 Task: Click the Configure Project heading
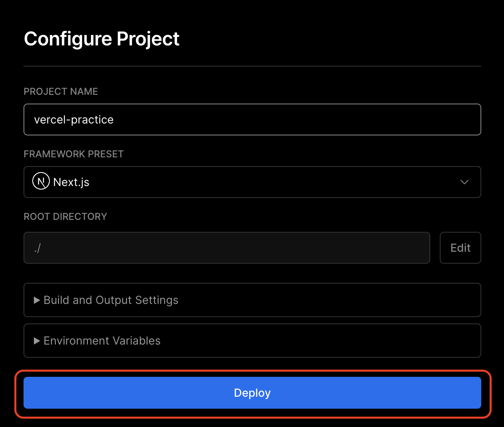[x=102, y=39]
